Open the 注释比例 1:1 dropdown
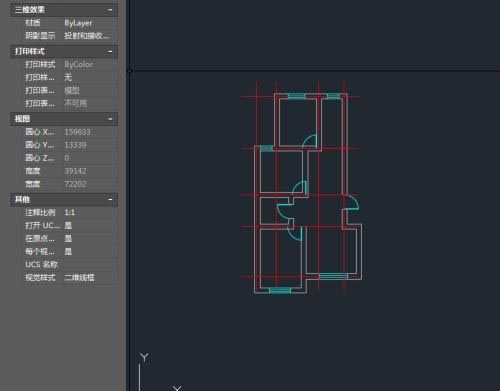 (x=90, y=212)
